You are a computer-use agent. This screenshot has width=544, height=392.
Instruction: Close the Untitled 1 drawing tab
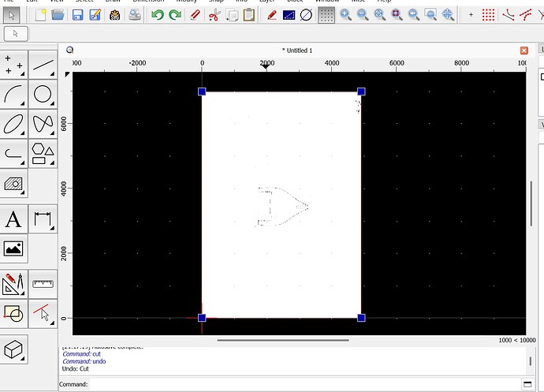(524, 50)
